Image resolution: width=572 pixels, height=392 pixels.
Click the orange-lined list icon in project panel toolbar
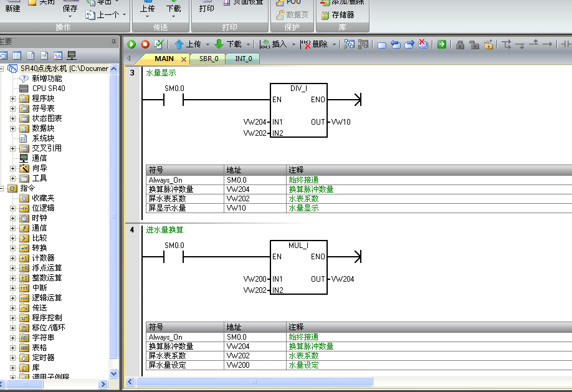coord(44,55)
